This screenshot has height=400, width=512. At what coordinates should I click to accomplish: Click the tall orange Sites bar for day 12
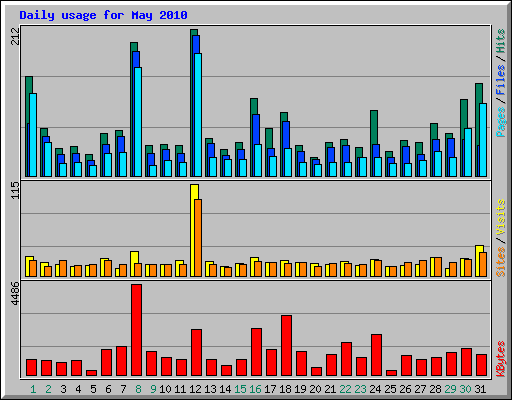point(198,238)
